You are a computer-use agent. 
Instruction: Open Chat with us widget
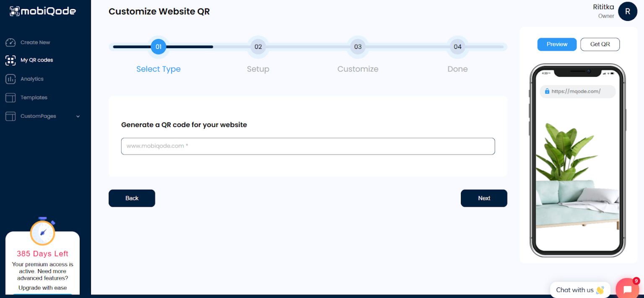[x=580, y=290]
